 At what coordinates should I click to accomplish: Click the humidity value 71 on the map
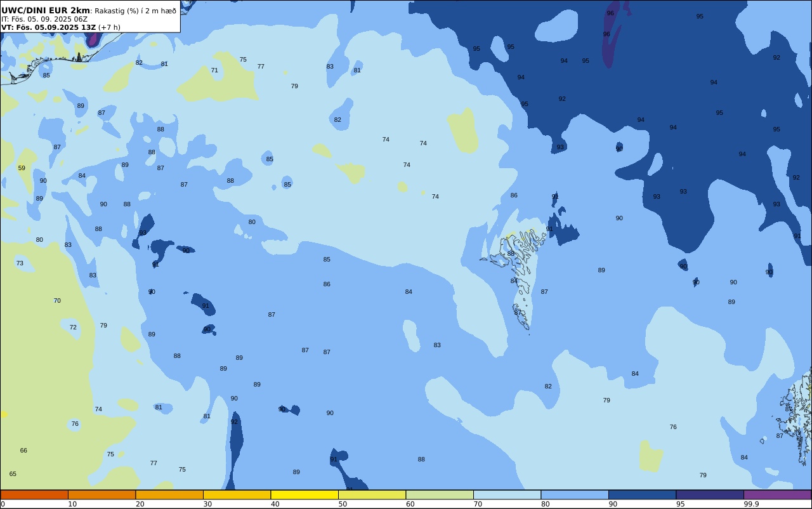214,70
